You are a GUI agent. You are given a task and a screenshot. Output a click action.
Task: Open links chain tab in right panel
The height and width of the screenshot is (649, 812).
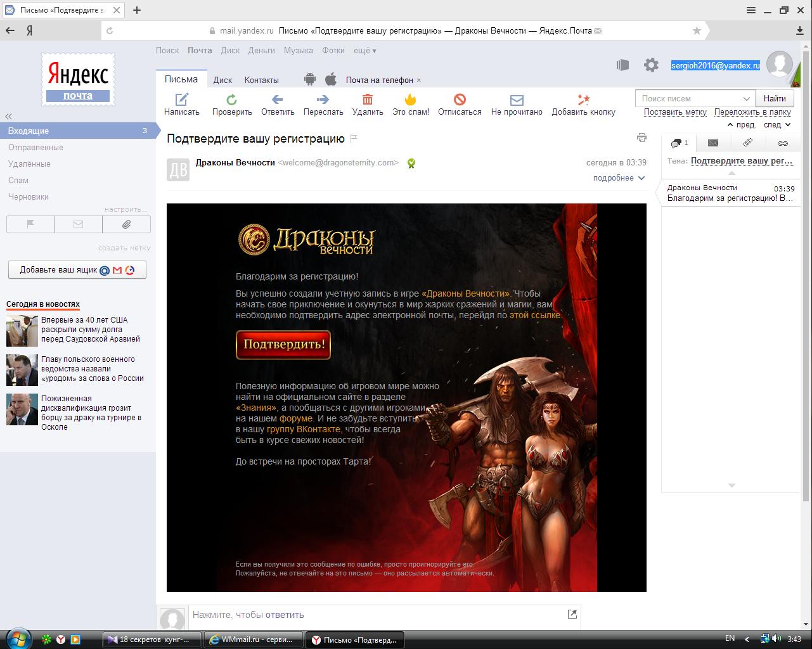[x=783, y=143]
